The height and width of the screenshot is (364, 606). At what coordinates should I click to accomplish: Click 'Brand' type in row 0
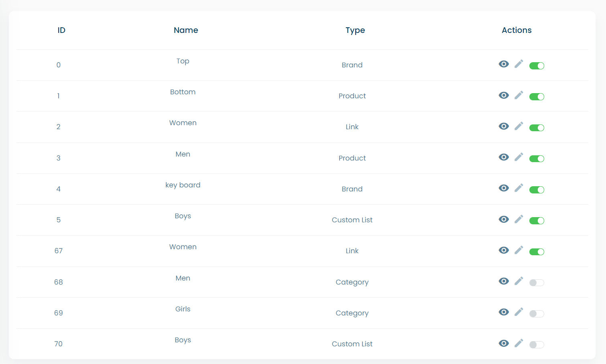pyautogui.click(x=352, y=65)
